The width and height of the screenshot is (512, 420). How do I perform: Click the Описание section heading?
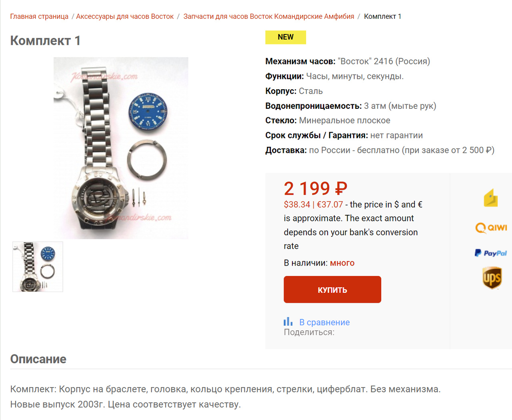38,359
